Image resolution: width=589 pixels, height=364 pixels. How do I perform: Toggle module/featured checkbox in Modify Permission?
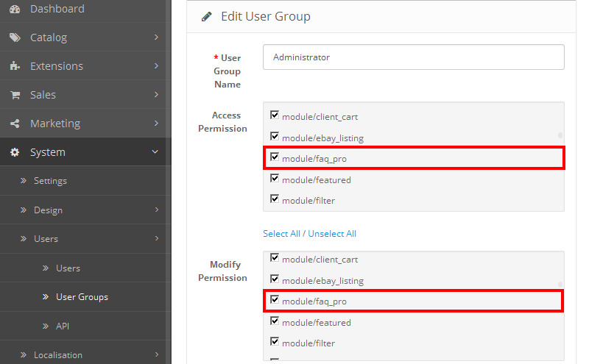click(x=275, y=321)
